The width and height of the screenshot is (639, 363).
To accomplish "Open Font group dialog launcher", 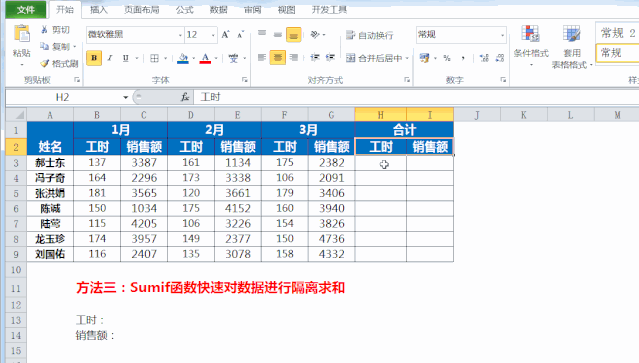I will click(x=245, y=80).
